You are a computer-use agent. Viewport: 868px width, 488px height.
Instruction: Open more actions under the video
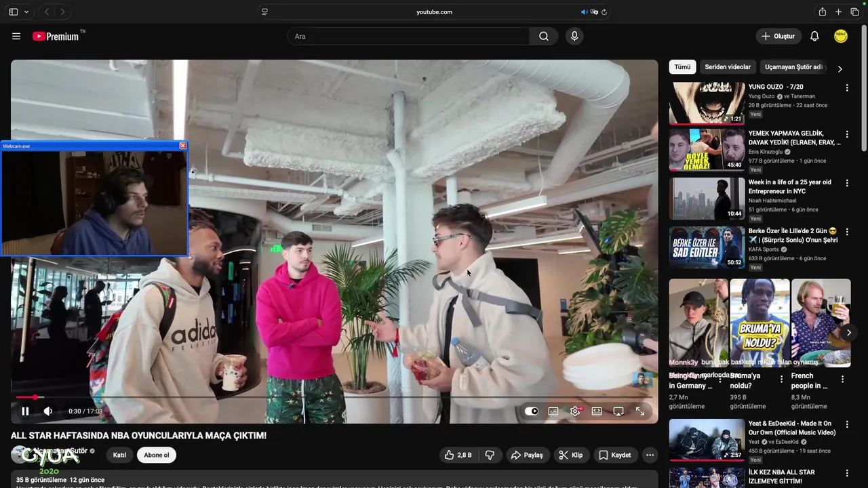coord(650,455)
